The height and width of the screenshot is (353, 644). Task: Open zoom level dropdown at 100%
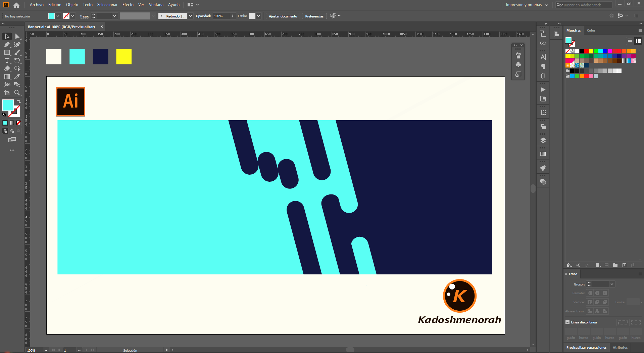(x=46, y=350)
